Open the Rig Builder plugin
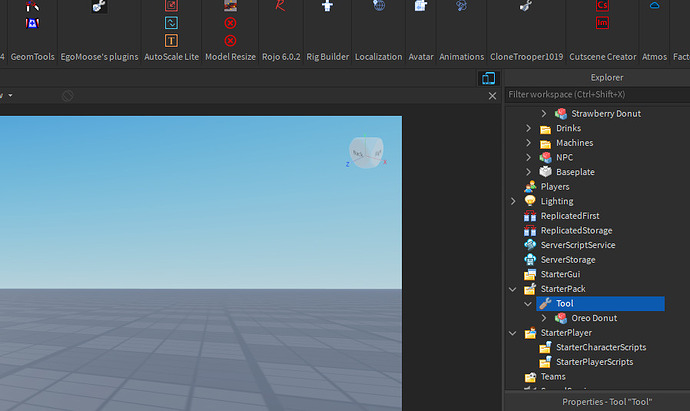Screen dimensions: 690x411 point(327,6)
